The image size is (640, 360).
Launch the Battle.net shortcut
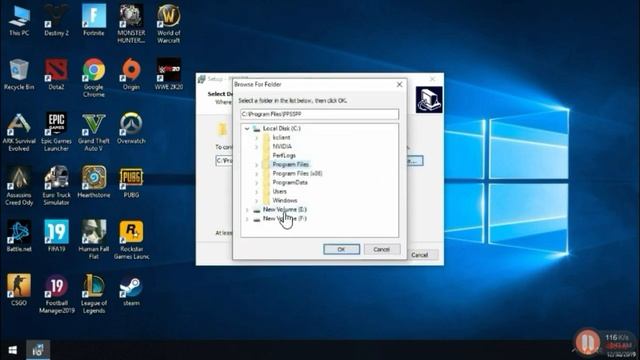click(x=19, y=236)
